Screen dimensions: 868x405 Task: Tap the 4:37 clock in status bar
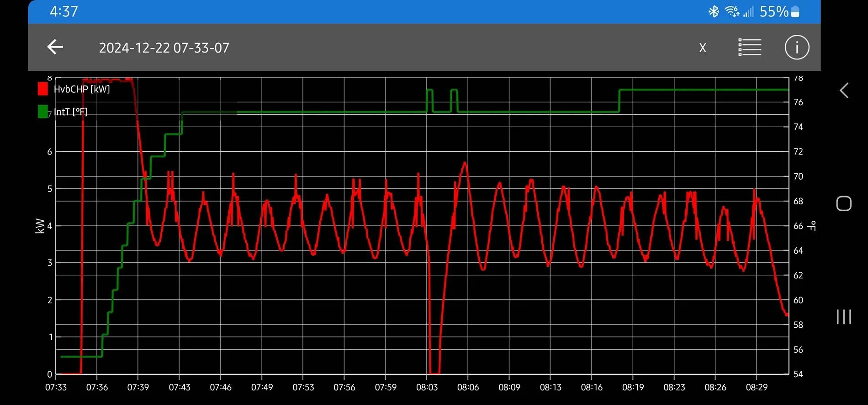64,11
